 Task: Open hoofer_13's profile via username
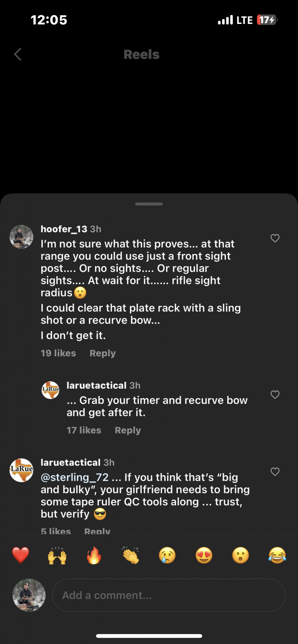[x=64, y=229]
